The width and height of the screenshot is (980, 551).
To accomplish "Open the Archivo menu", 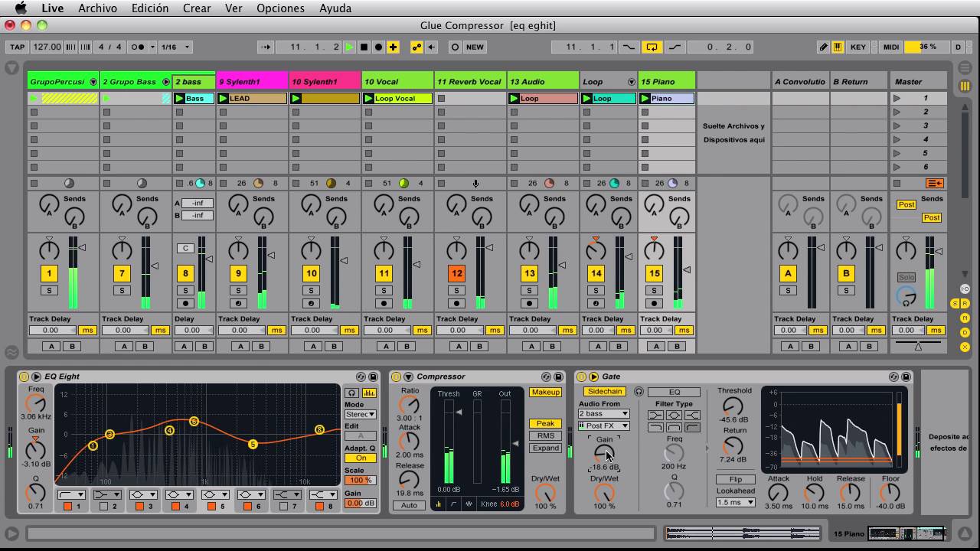I will click(x=97, y=8).
